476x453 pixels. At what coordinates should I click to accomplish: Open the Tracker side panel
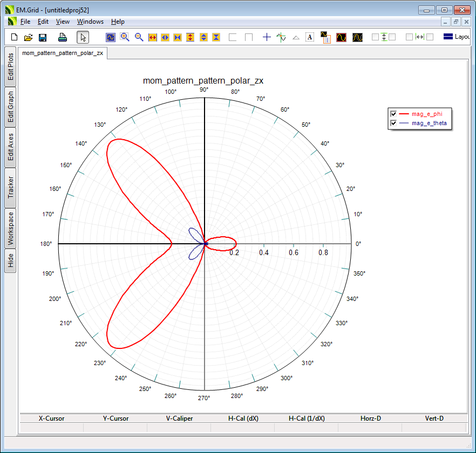(10, 187)
